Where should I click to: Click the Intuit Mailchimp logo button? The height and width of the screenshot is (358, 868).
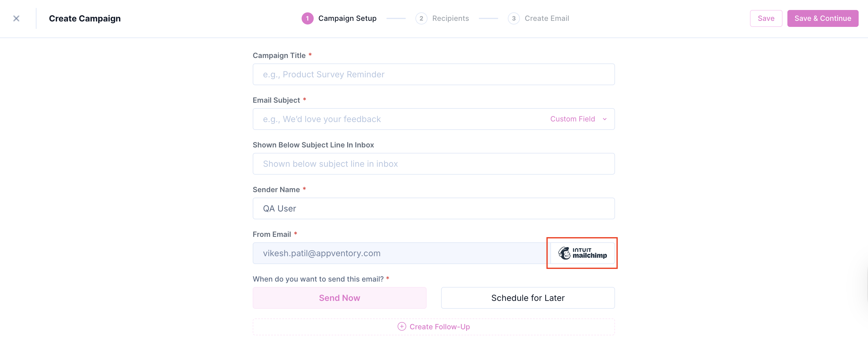[582, 253]
